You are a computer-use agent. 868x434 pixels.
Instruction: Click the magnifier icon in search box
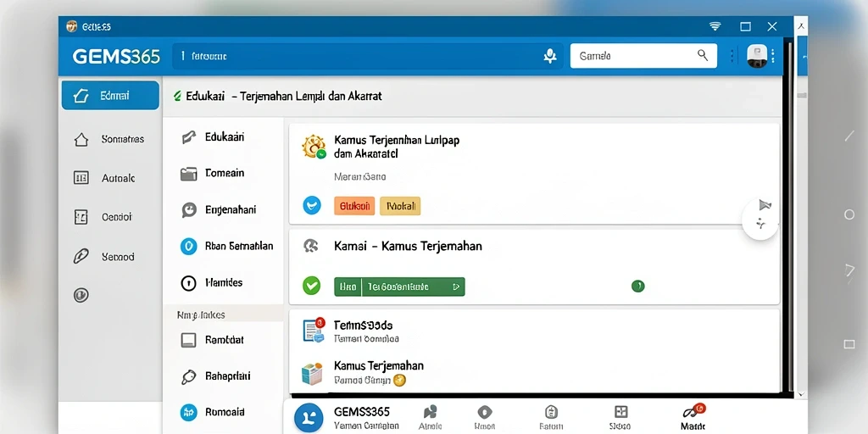click(702, 55)
